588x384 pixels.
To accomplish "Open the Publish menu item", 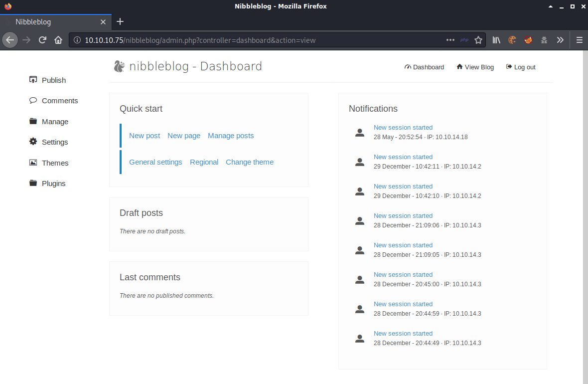I will (54, 80).
